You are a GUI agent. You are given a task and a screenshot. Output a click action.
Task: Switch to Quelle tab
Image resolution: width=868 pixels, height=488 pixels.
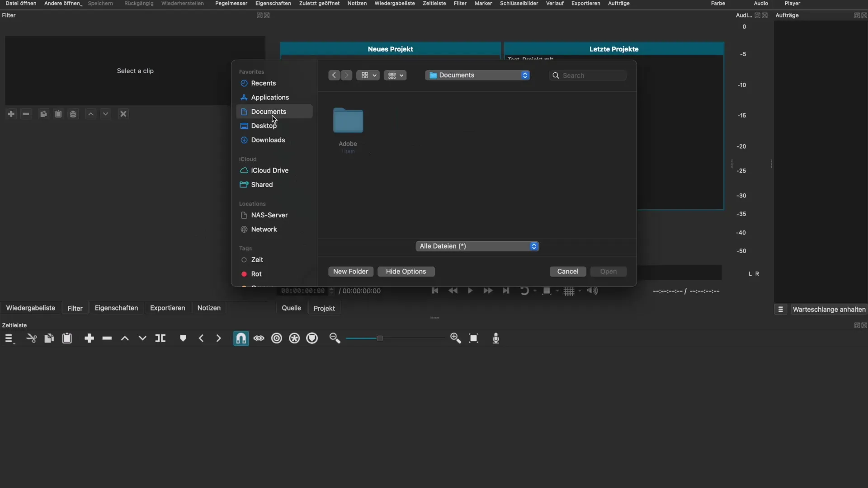pos(291,308)
